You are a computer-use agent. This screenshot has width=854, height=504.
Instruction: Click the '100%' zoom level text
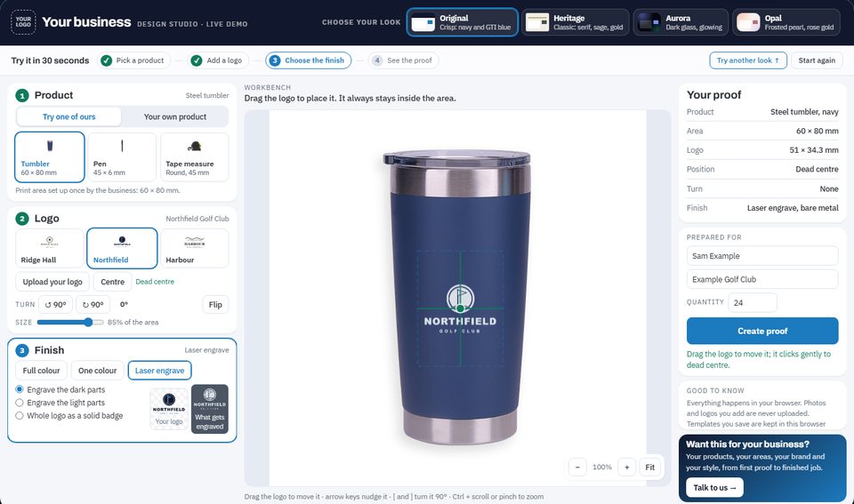click(602, 467)
